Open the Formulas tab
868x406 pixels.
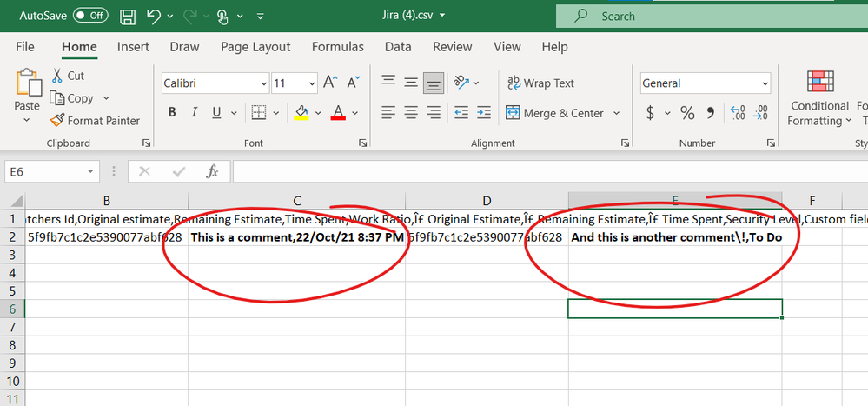tap(338, 47)
